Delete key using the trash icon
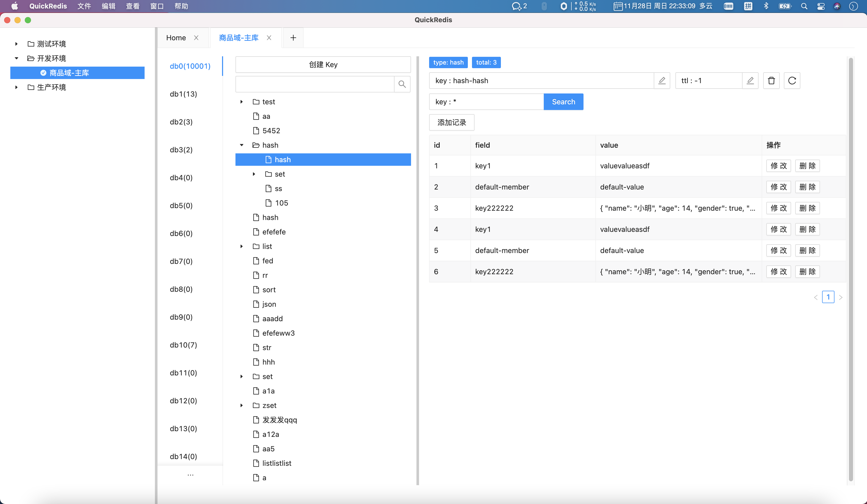 (771, 81)
